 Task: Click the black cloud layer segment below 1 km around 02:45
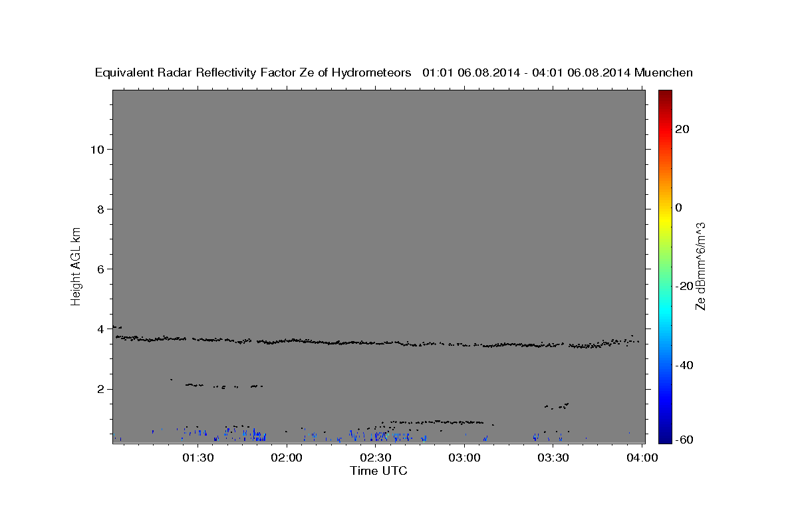[x=436, y=422]
